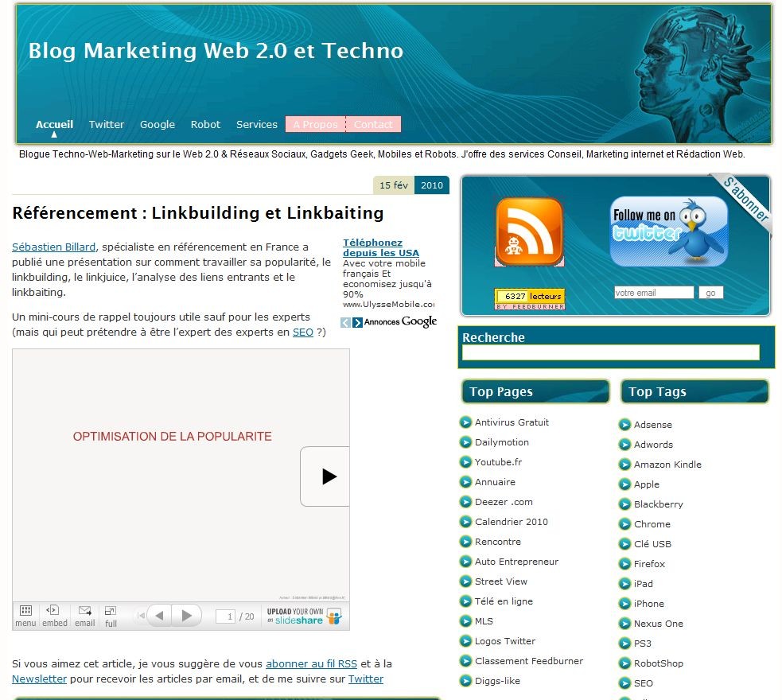Image resolution: width=782 pixels, height=700 pixels.
Task: Click the Sébastien Billard author link
Action: pyautogui.click(x=54, y=247)
